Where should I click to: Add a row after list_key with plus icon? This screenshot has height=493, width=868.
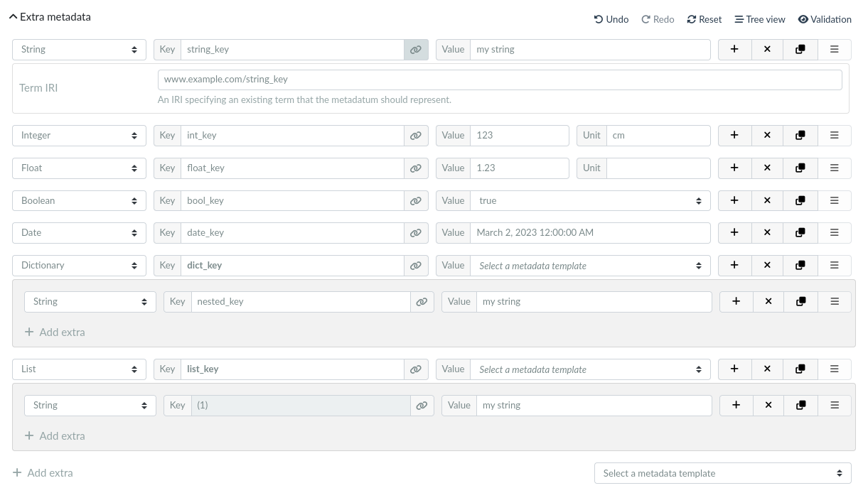(734, 369)
